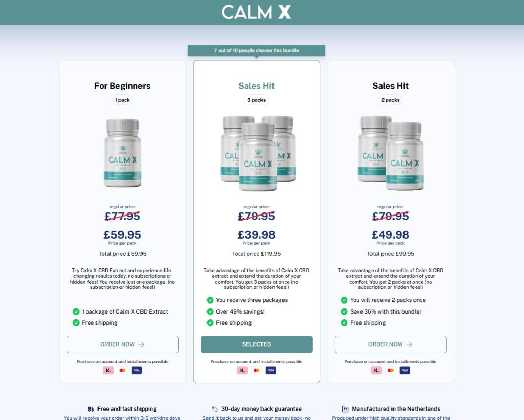Click the green checkmark next to Over 49% savings!
Image resolution: width=524 pixels, height=420 pixels.
pyautogui.click(x=210, y=311)
